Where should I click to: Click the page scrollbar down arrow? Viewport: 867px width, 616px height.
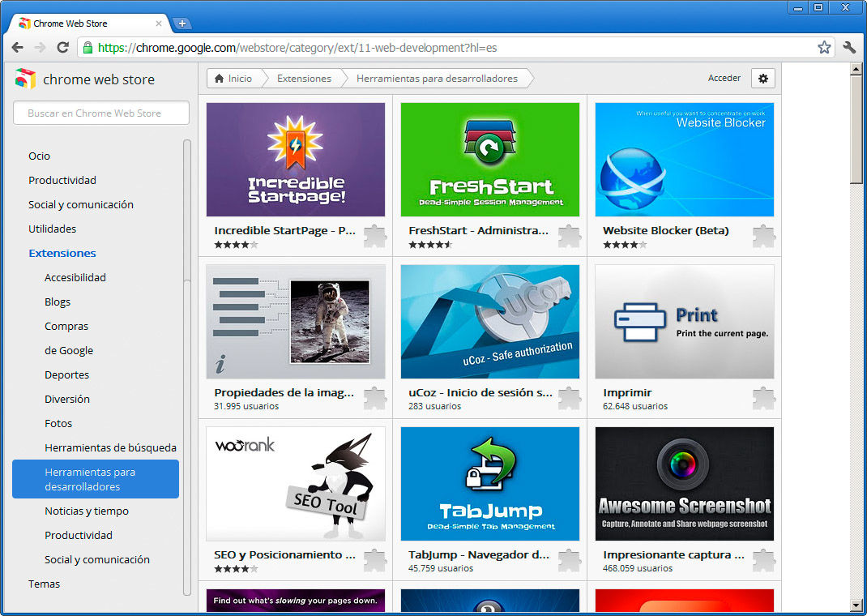point(856,605)
